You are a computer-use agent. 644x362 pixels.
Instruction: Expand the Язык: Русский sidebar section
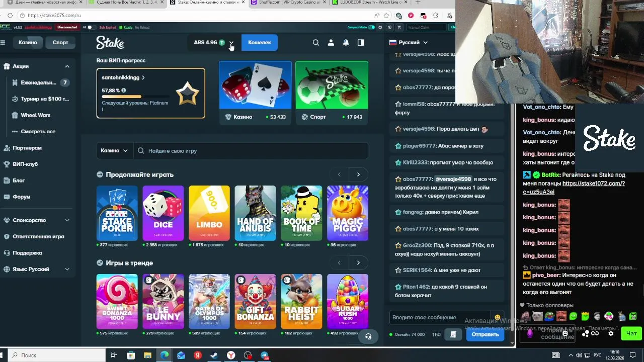coord(67,269)
